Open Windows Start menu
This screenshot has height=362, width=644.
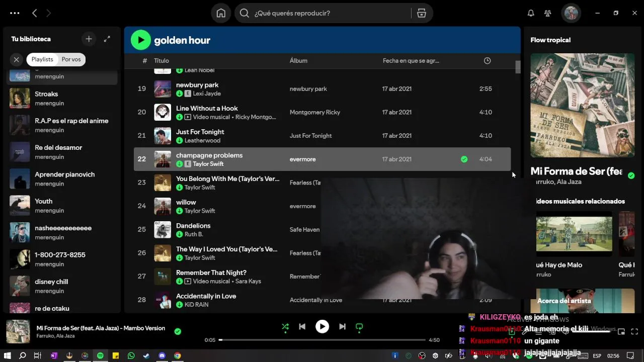[x=8, y=355]
